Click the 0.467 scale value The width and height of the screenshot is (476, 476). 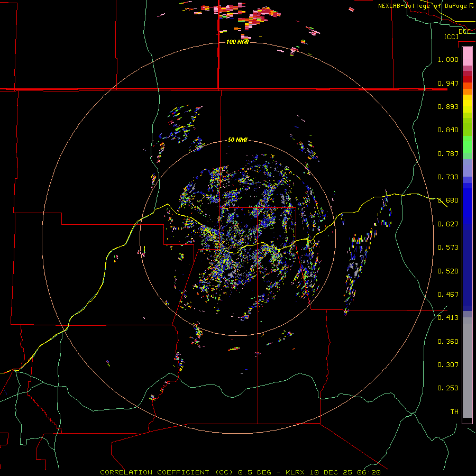click(448, 295)
